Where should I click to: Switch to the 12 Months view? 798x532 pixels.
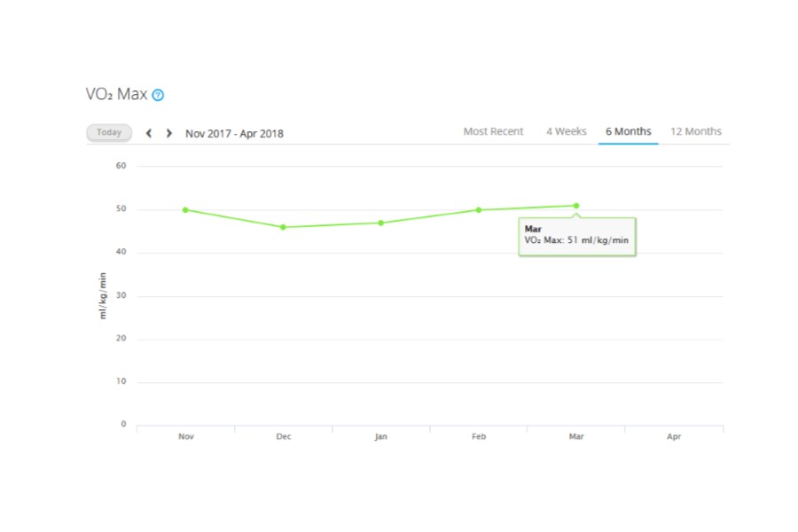tap(695, 131)
